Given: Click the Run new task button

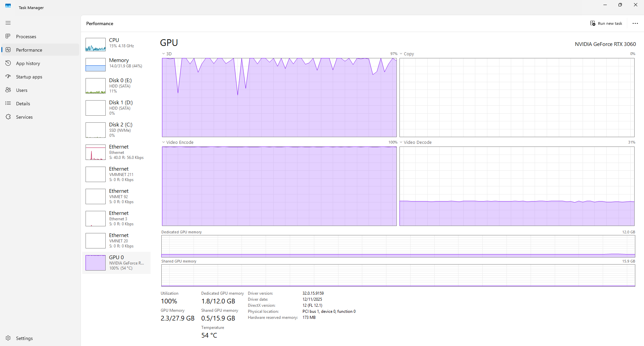Looking at the screenshot, I should tap(606, 23).
